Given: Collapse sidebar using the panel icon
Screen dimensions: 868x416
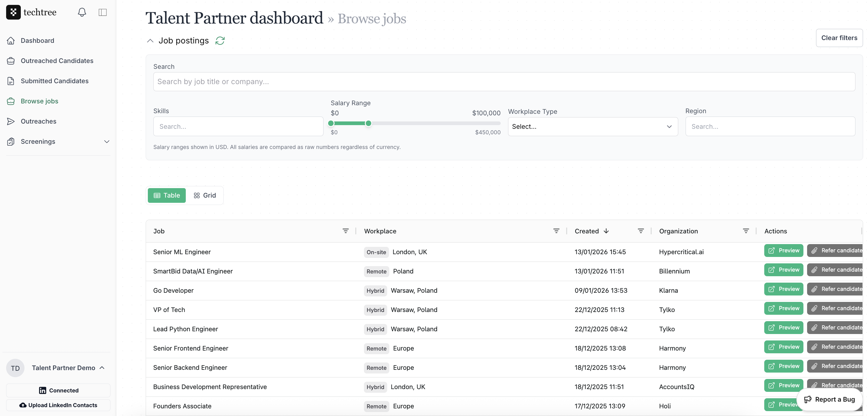Looking at the screenshot, I should (103, 13).
